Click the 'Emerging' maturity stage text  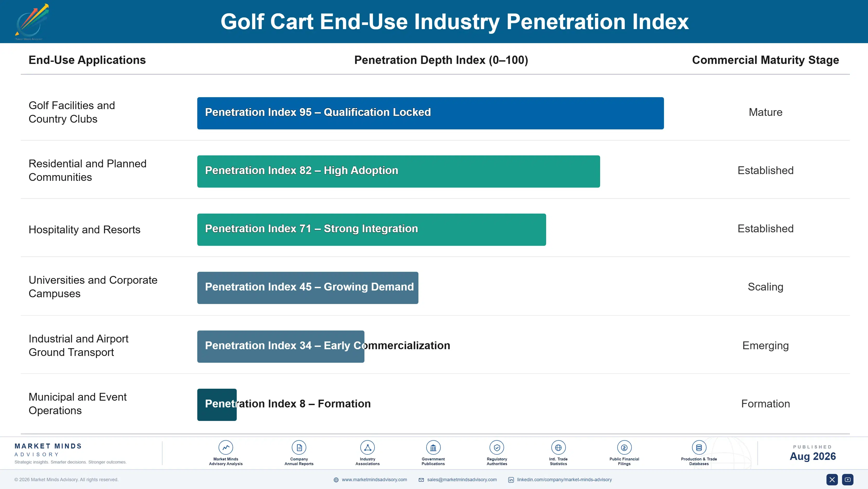click(x=765, y=346)
